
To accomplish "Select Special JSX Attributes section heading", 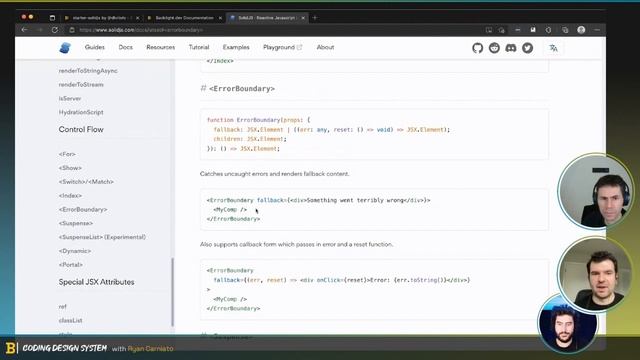I will click(x=96, y=282).
